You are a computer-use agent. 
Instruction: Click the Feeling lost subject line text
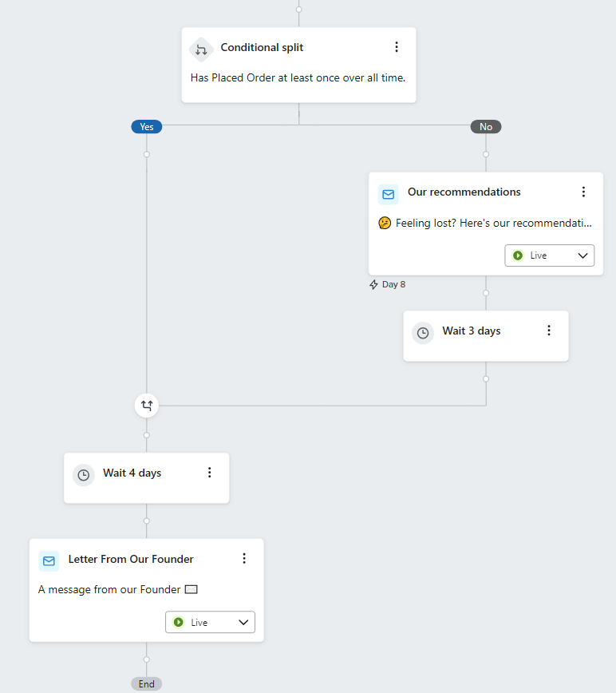(x=493, y=224)
